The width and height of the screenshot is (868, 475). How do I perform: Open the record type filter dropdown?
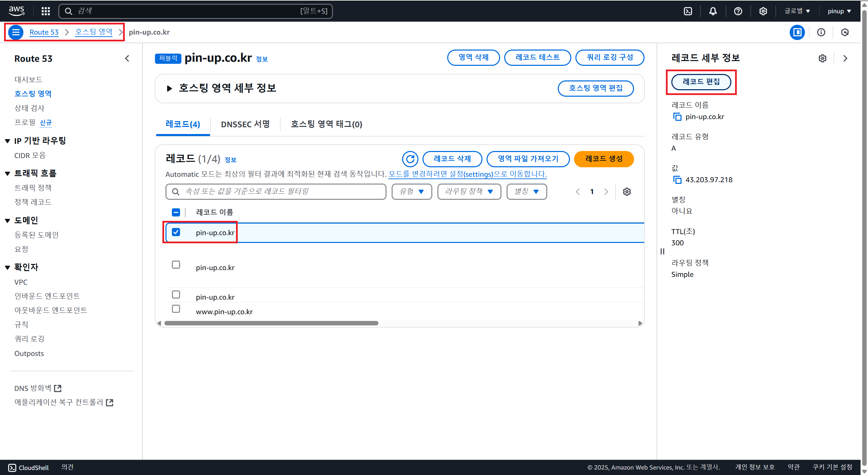click(412, 192)
